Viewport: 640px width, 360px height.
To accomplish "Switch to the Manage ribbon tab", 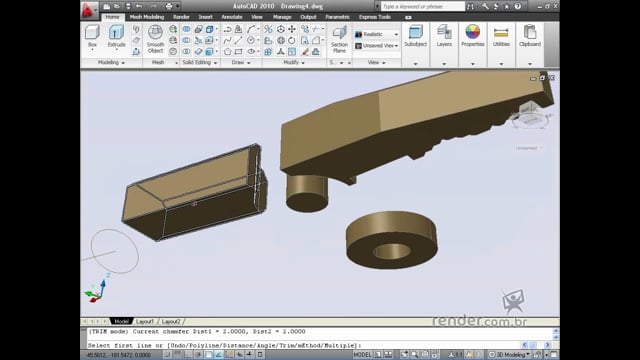I will point(282,17).
